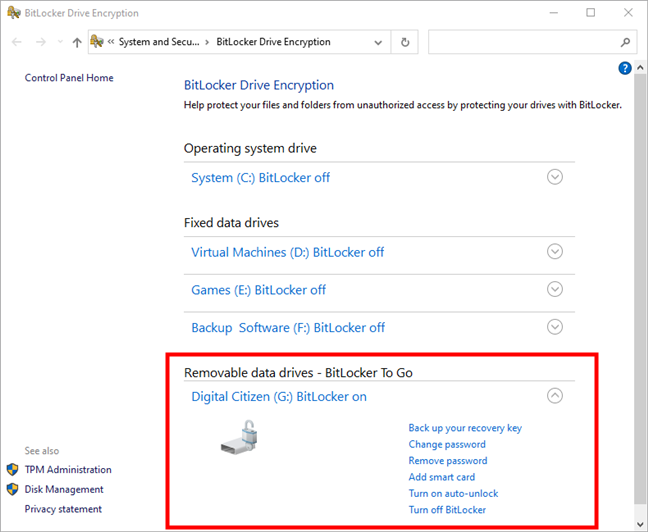Click the locked USB drive icon
Viewport: 648px width, 532px height.
tap(239, 438)
